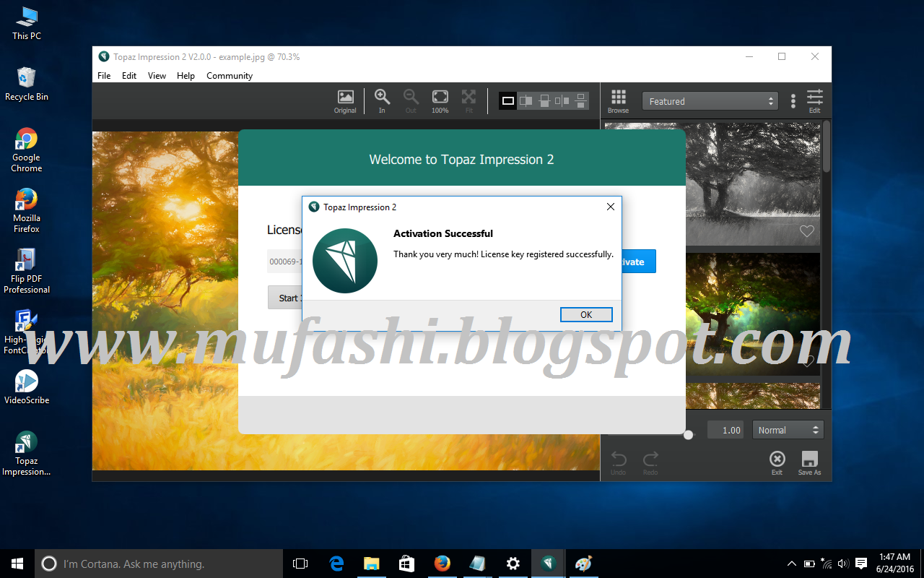Click the license key input field
Image resolution: width=924 pixels, height=578 pixels.
click(x=284, y=262)
